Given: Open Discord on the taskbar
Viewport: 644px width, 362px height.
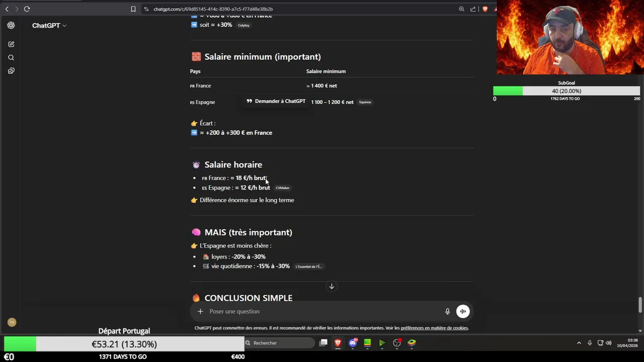Looking at the screenshot, I should tap(353, 343).
